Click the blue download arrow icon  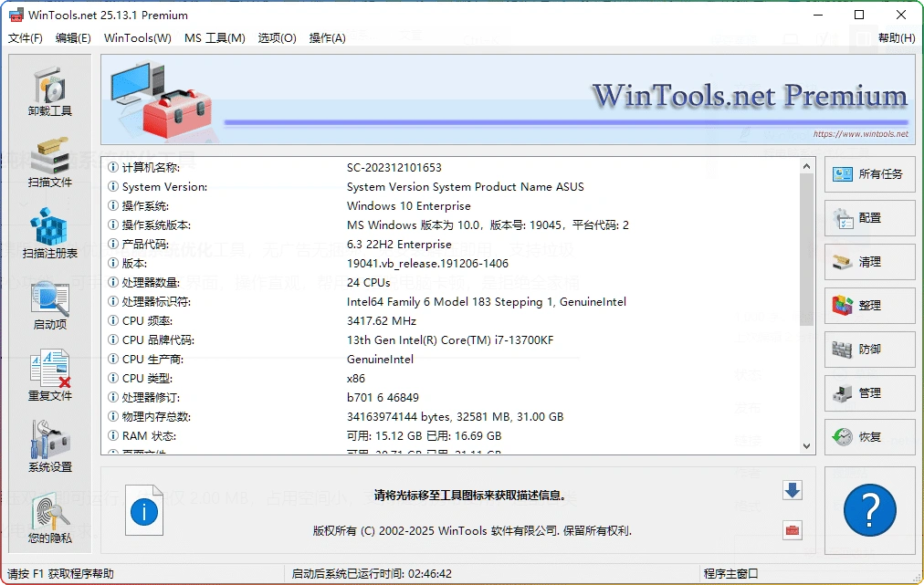click(791, 490)
